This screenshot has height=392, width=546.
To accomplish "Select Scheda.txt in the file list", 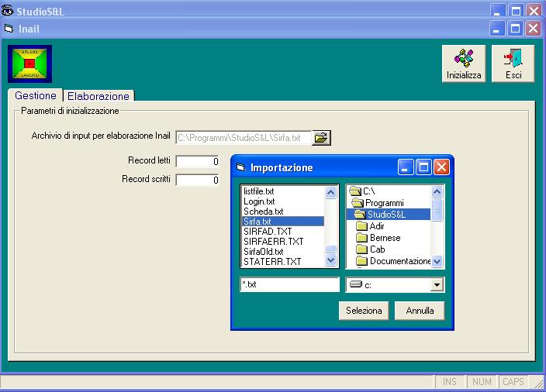I will coord(283,211).
